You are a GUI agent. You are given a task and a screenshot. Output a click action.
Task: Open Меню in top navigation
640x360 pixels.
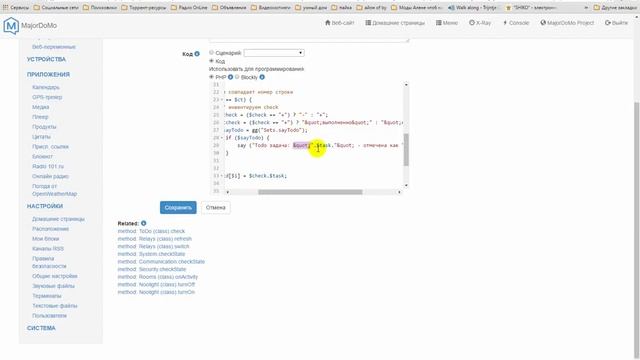(x=447, y=23)
